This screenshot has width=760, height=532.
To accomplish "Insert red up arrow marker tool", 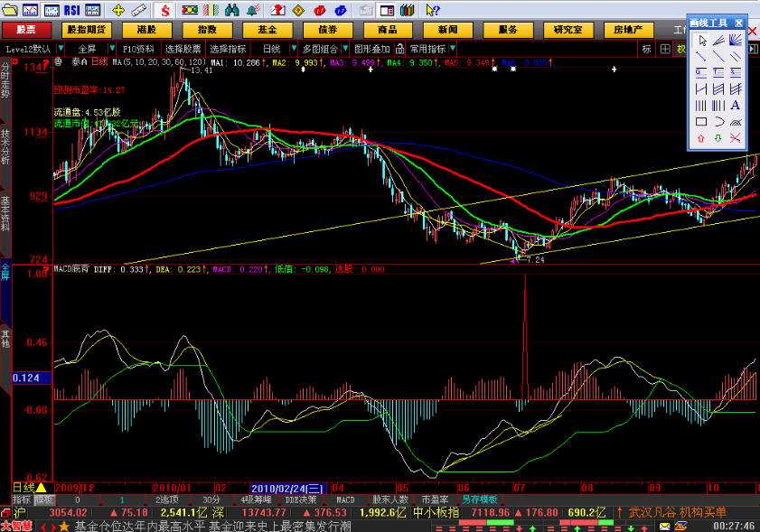I will point(701,138).
